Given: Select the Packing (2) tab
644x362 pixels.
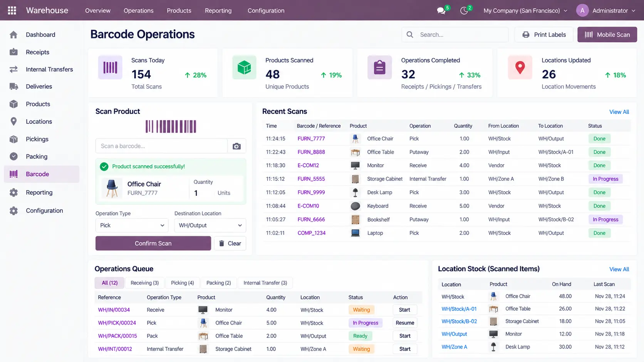Looking at the screenshot, I should (x=218, y=283).
